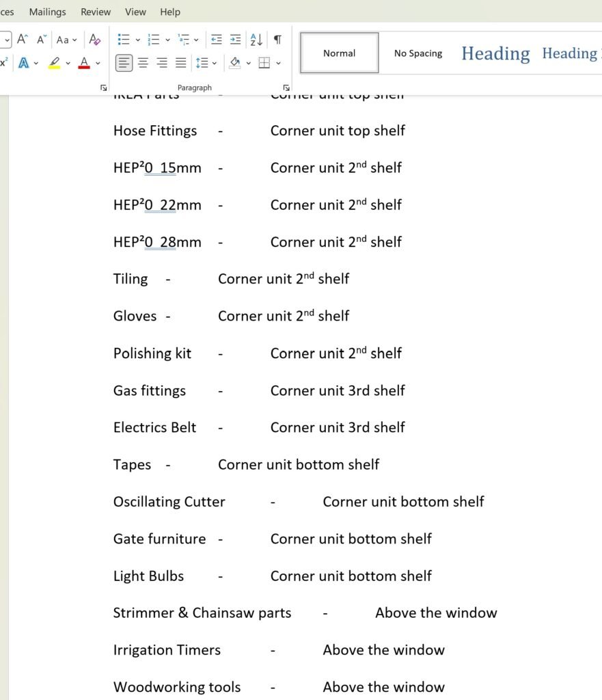Open line and paragraph spacing options
This screenshot has width=602, height=700.
pos(202,63)
